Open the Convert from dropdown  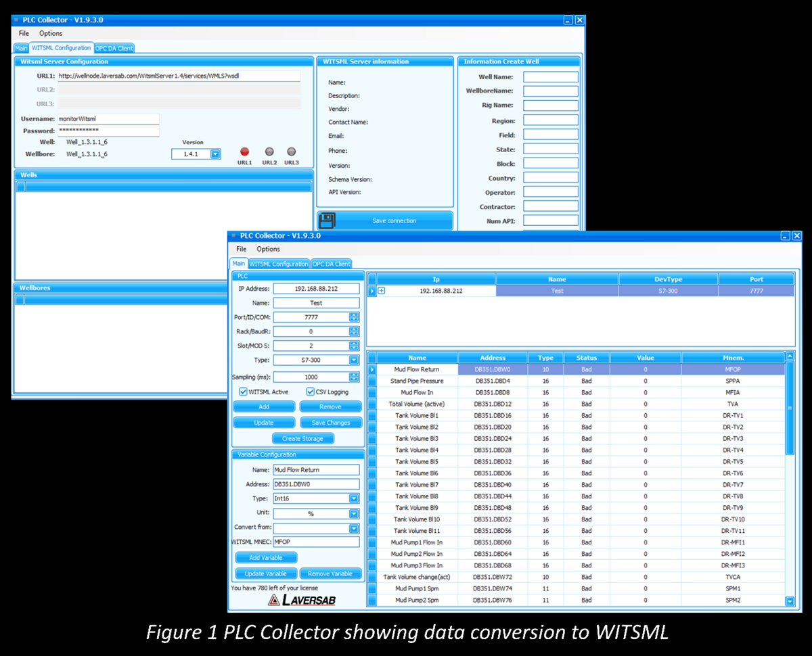tap(354, 528)
